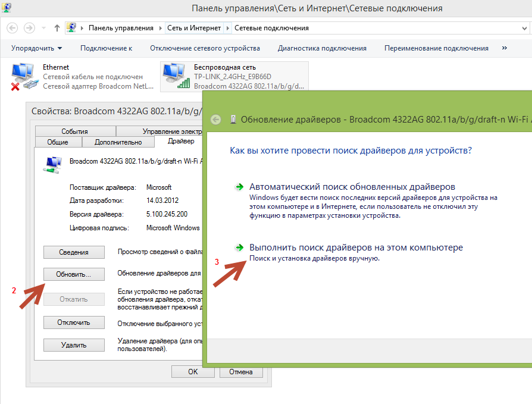This screenshot has width=532, height=404.
Task: Choose Выполнить поиск драйверов на этом компьютере
Action: tap(356, 248)
